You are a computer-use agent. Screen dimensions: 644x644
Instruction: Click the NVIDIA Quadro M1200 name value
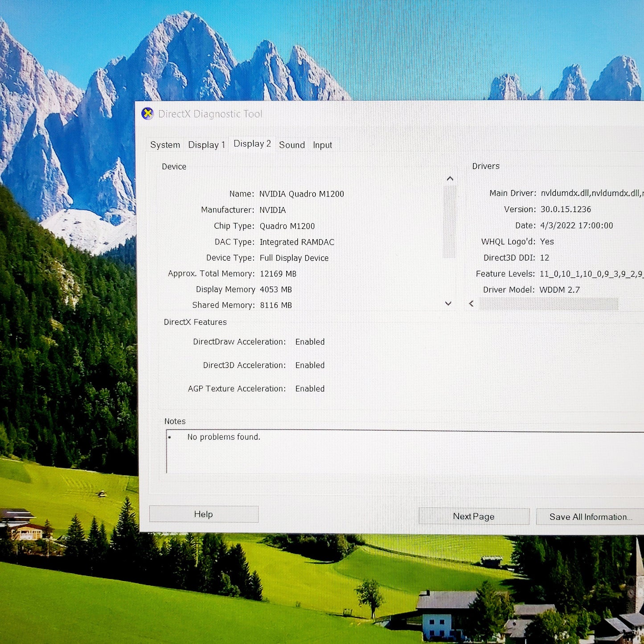301,194
